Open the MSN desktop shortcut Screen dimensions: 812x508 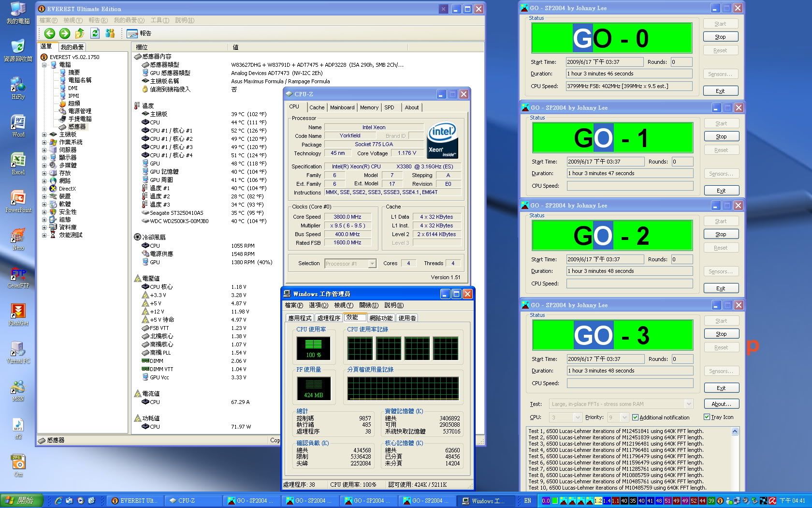point(18,390)
